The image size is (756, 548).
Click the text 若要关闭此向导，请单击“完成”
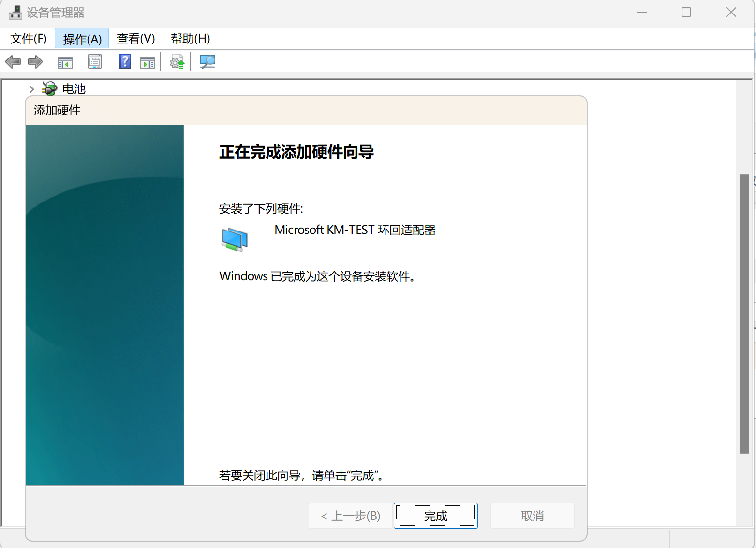point(301,476)
